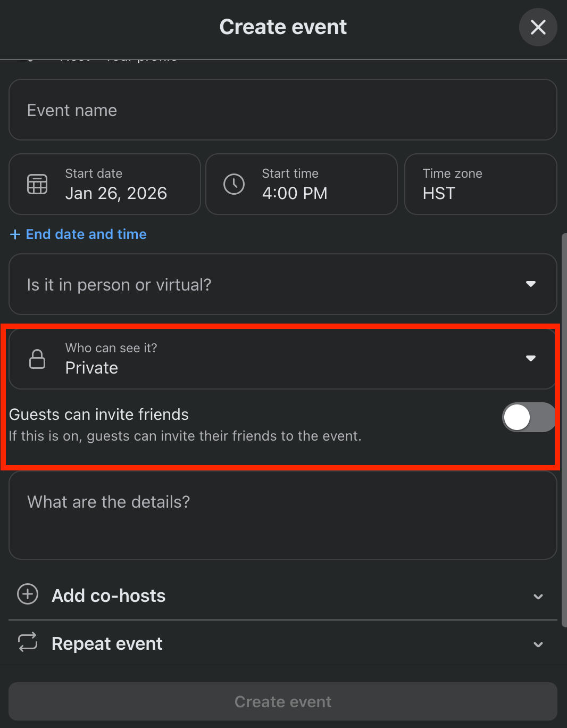Screen dimensions: 567x728
Task: Click the calendar icon in Start date
Action: (x=37, y=184)
